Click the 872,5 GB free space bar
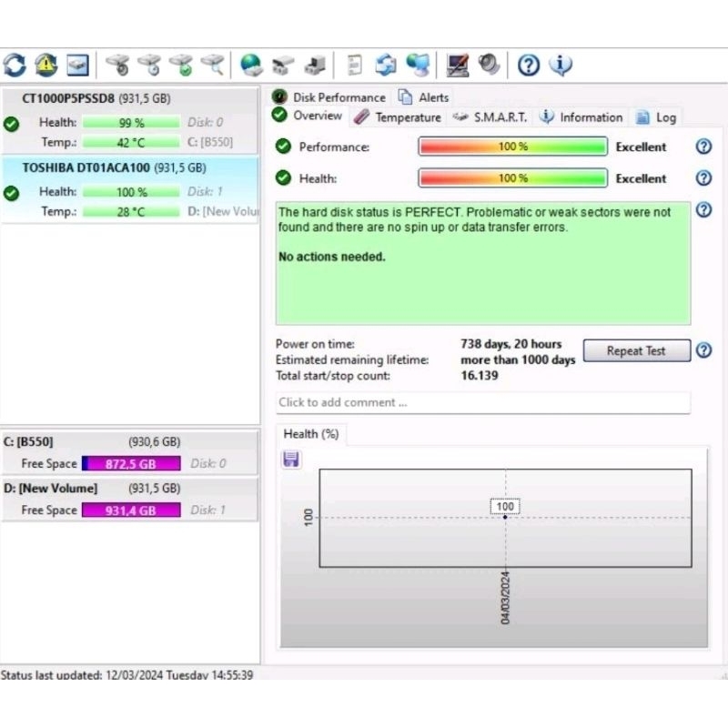The height and width of the screenshot is (728, 728). coord(131,463)
